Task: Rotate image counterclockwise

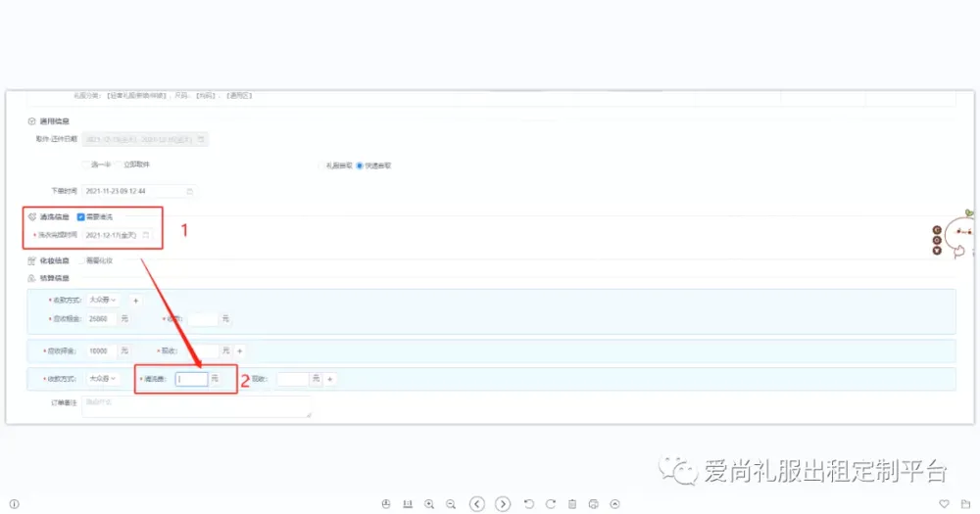Action: [529, 504]
